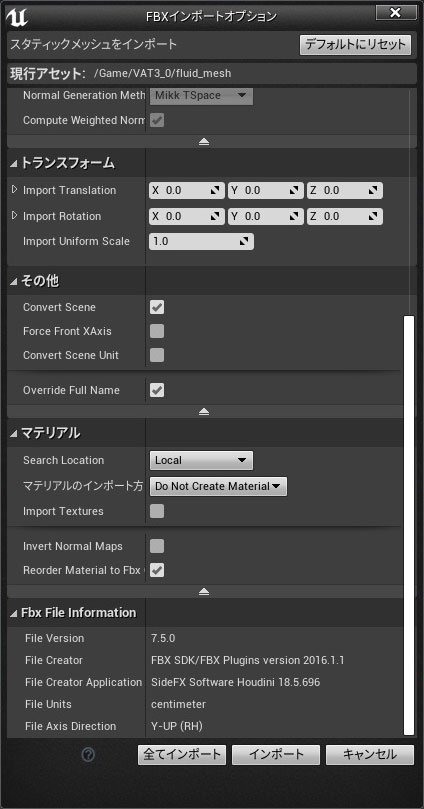
Task: Collapse the Fbx File Information section
Action: coord(73,612)
